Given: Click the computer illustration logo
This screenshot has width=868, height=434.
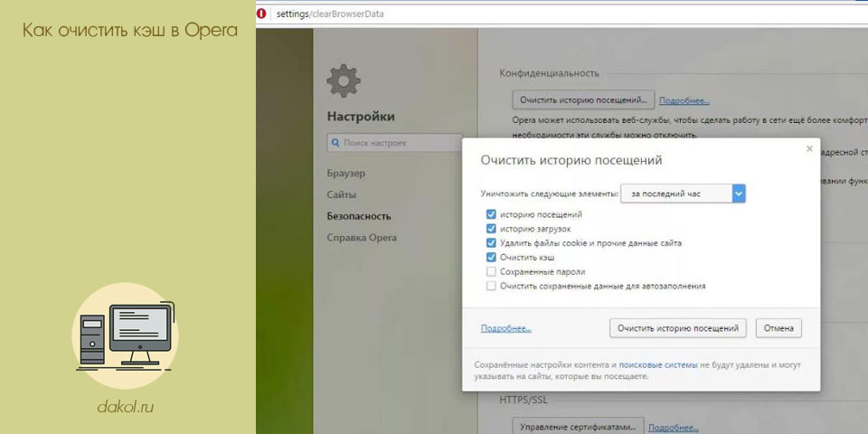Looking at the screenshot, I should [x=127, y=336].
